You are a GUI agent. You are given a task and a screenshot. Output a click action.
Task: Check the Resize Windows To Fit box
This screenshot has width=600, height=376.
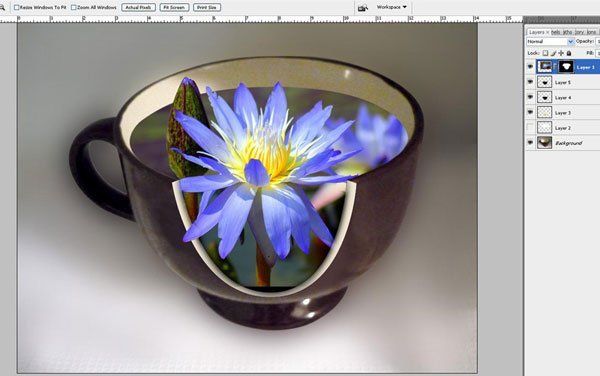[x=16, y=7]
